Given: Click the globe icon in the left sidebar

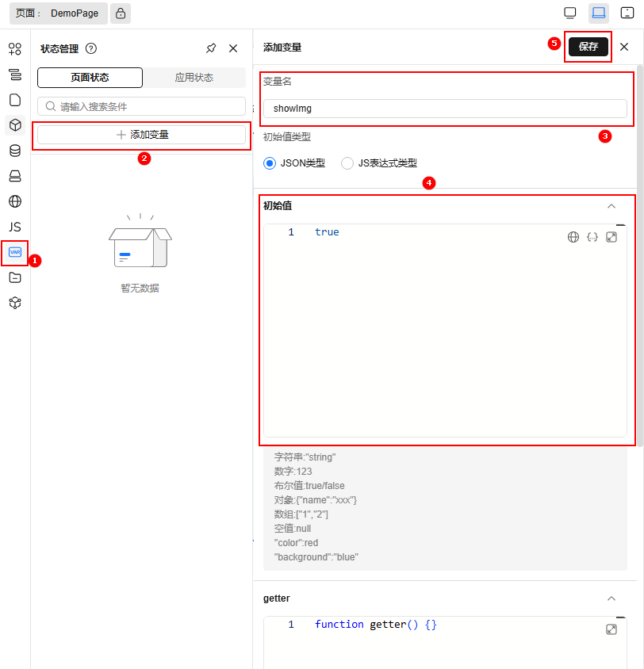Looking at the screenshot, I should tap(15, 201).
